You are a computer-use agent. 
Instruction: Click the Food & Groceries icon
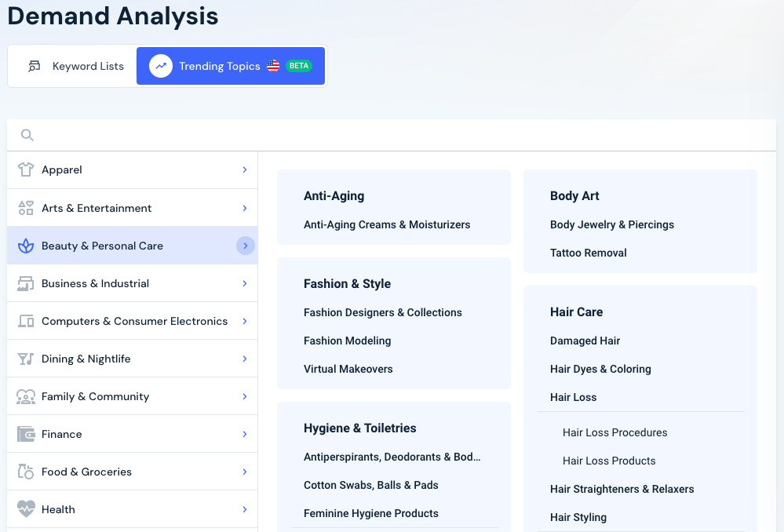click(25, 472)
